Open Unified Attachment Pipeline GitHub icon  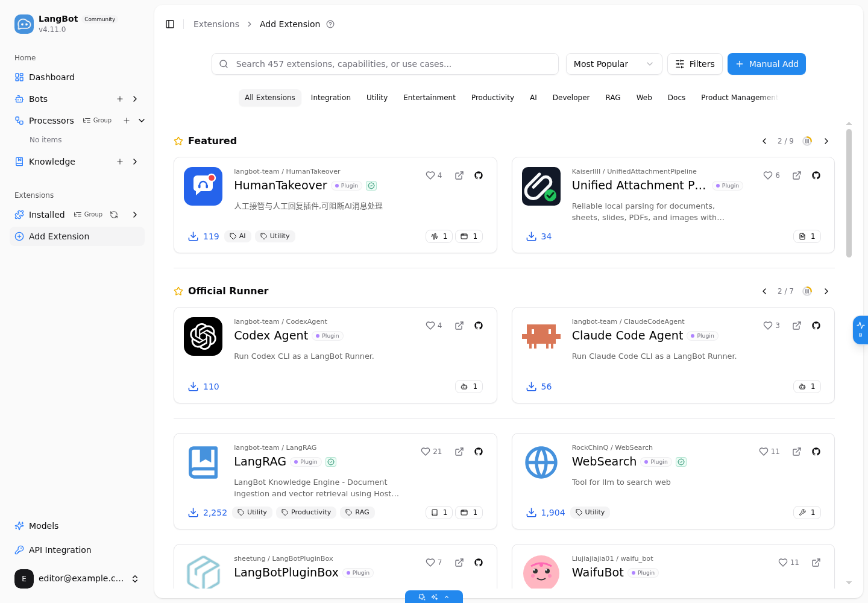[816, 175]
